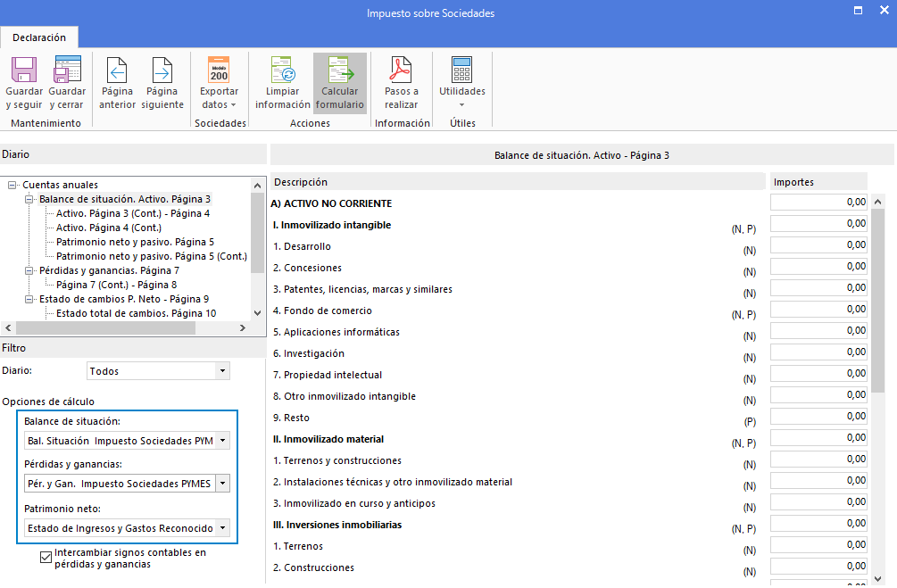Select Patrimonio neto y pasivo. Página 5 (Cont.)

coord(152,256)
